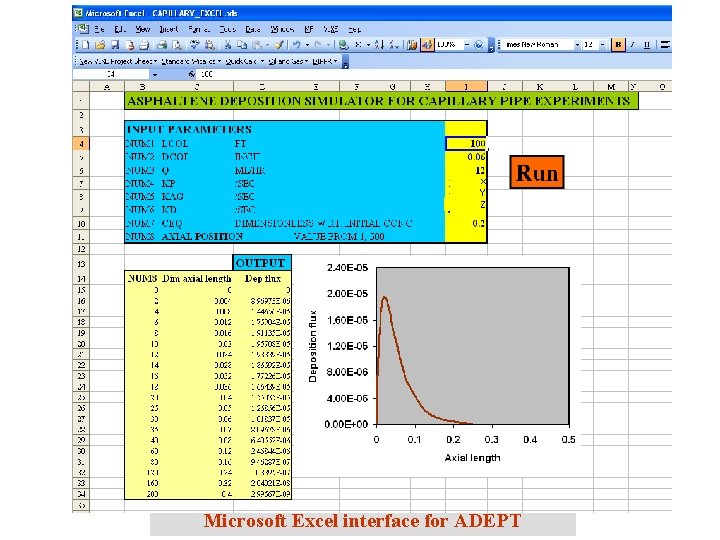Image resolution: width=720 pixels, height=540 pixels.
Task: Toggle Bold formatting button
Action: point(618,45)
